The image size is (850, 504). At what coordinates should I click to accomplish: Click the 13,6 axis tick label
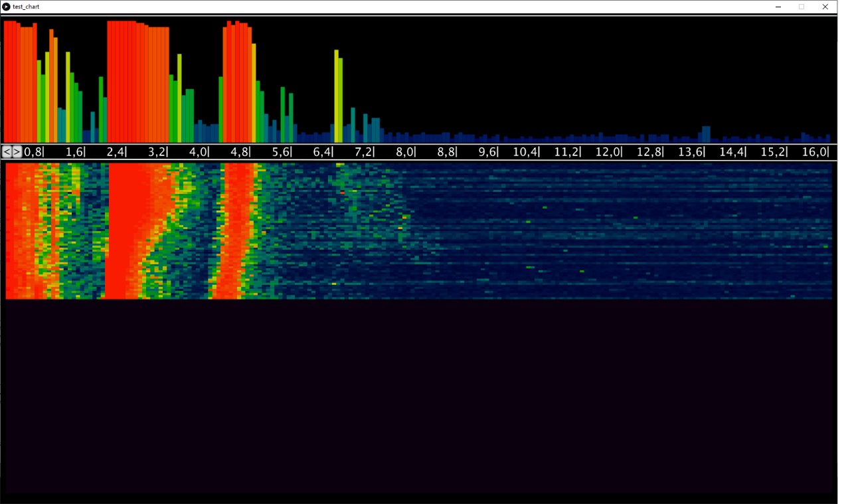tap(691, 152)
